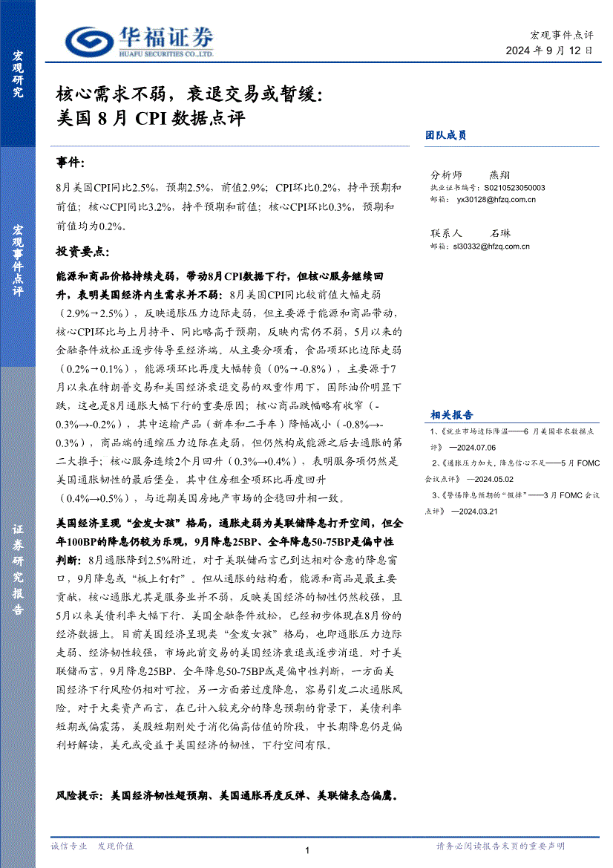This screenshot has height=868, width=613.
Task: Click the "分析师" label
Action: click(447, 175)
